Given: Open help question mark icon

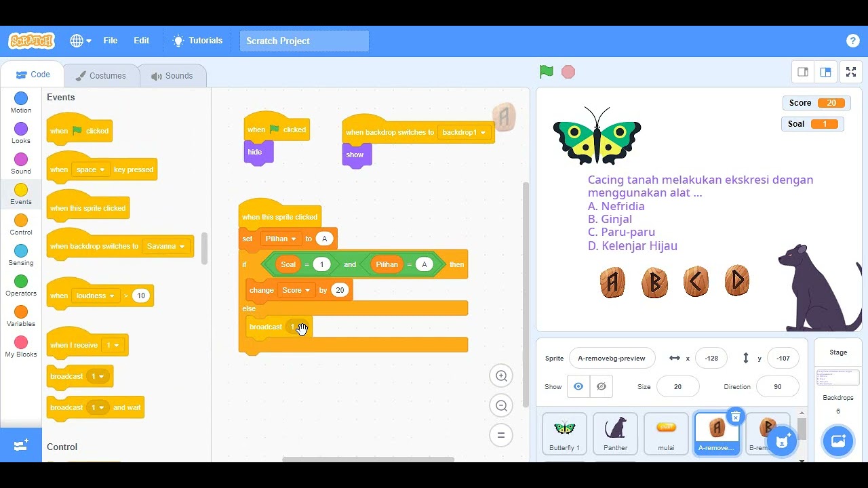Looking at the screenshot, I should point(853,41).
